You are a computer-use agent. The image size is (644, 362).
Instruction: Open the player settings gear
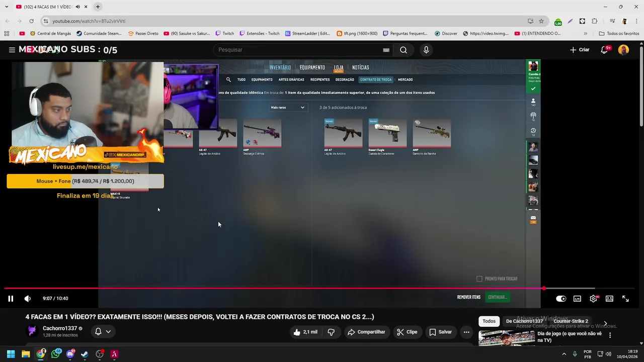click(593, 299)
